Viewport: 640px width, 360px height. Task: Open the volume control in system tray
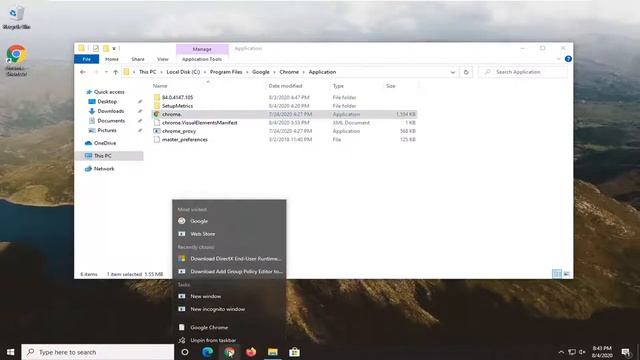point(582,352)
